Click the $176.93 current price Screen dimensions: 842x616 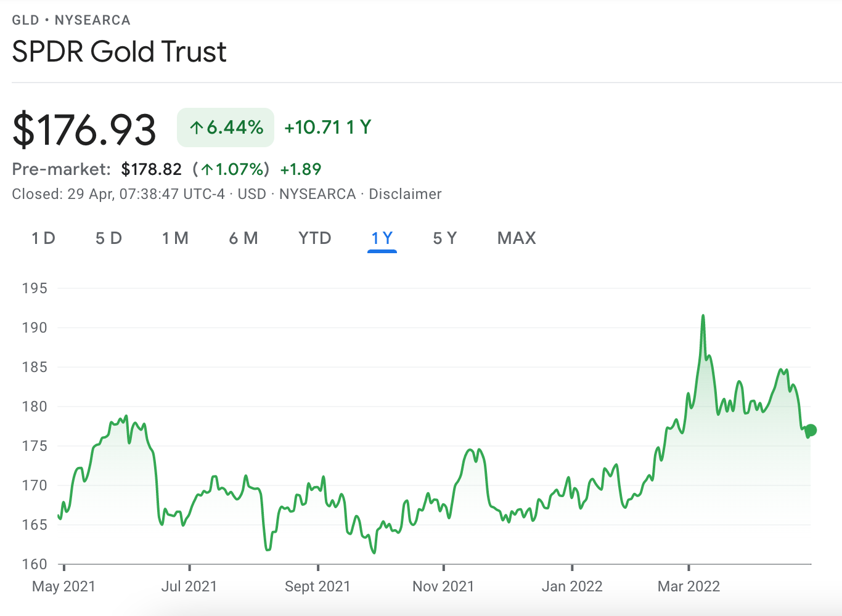84,128
